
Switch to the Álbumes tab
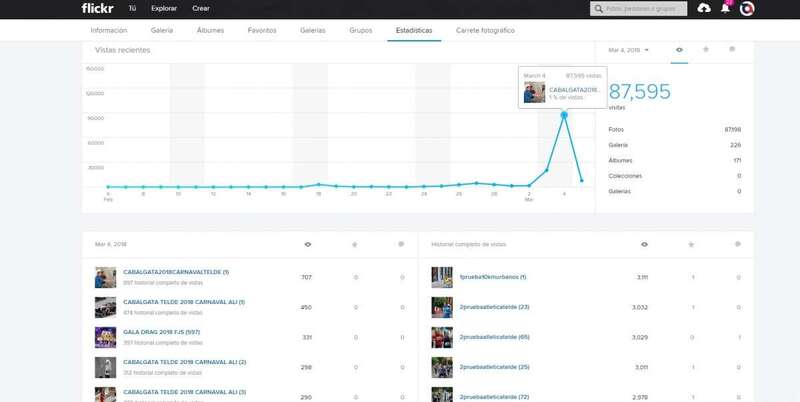[x=210, y=30]
